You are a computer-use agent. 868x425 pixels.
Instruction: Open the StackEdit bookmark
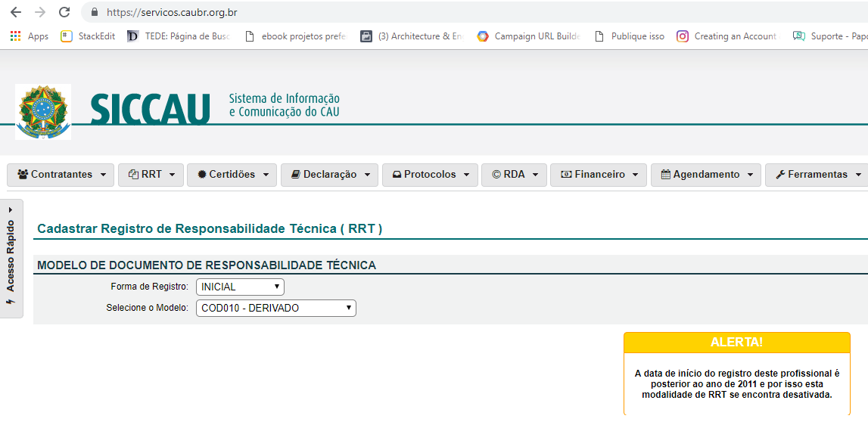pos(88,36)
